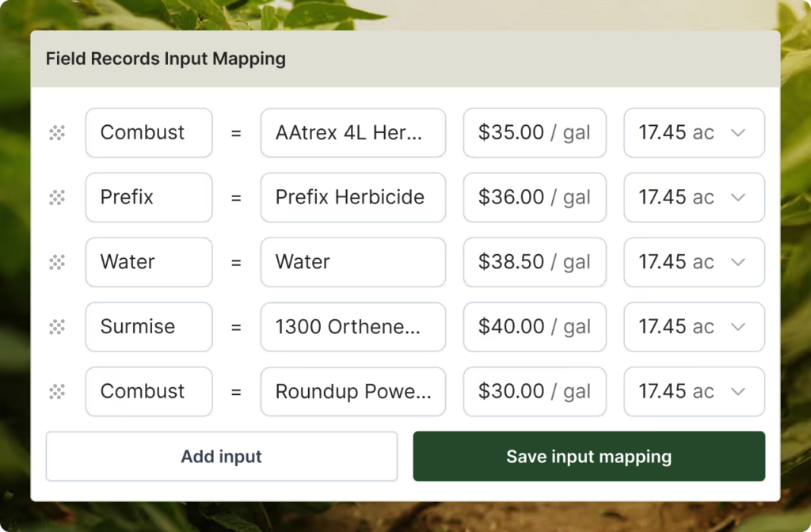Click the $30.00 / gal price field
The image size is (811, 532).
(535, 392)
